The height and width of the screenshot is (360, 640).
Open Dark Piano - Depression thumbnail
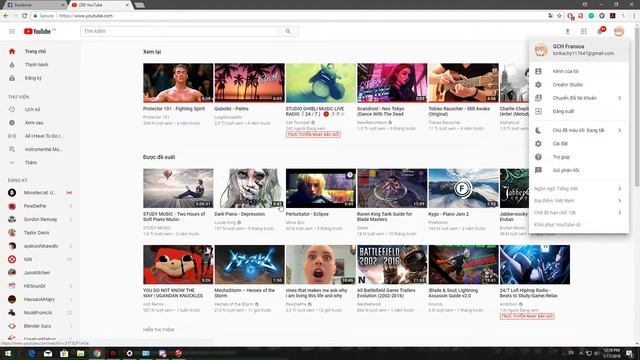point(249,188)
